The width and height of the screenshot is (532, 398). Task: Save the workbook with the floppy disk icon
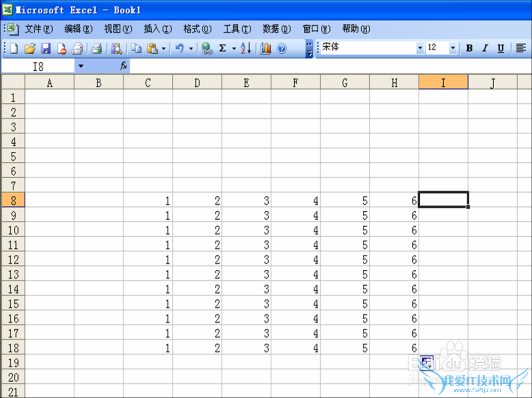pyautogui.click(x=45, y=48)
